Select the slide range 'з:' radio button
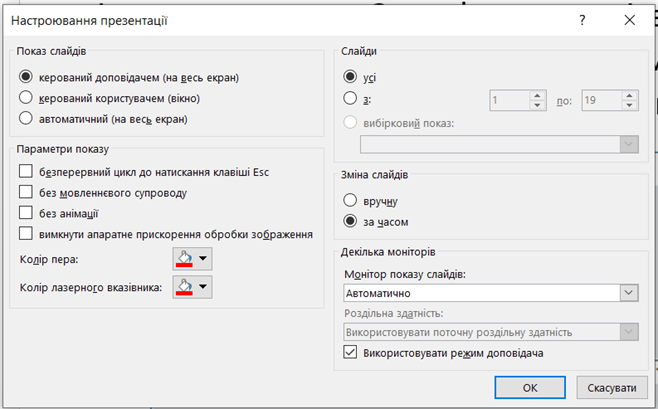Image resolution: width=658 pixels, height=409 pixels. tap(350, 98)
